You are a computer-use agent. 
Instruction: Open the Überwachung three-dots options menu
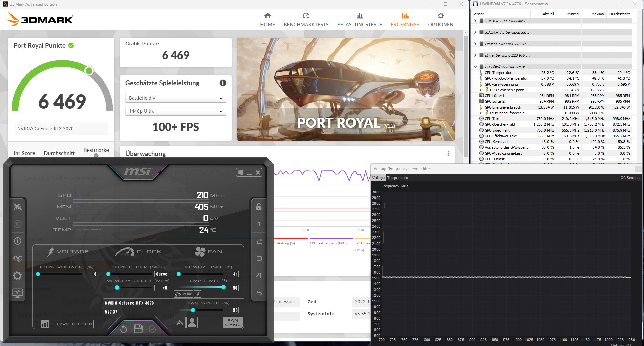coord(448,153)
